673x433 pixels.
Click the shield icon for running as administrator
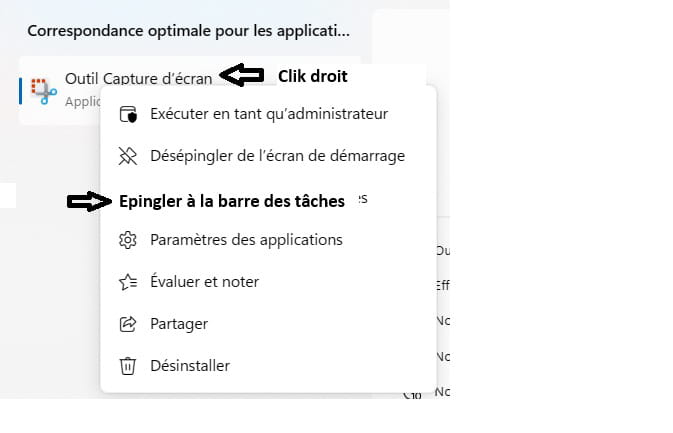point(127,114)
